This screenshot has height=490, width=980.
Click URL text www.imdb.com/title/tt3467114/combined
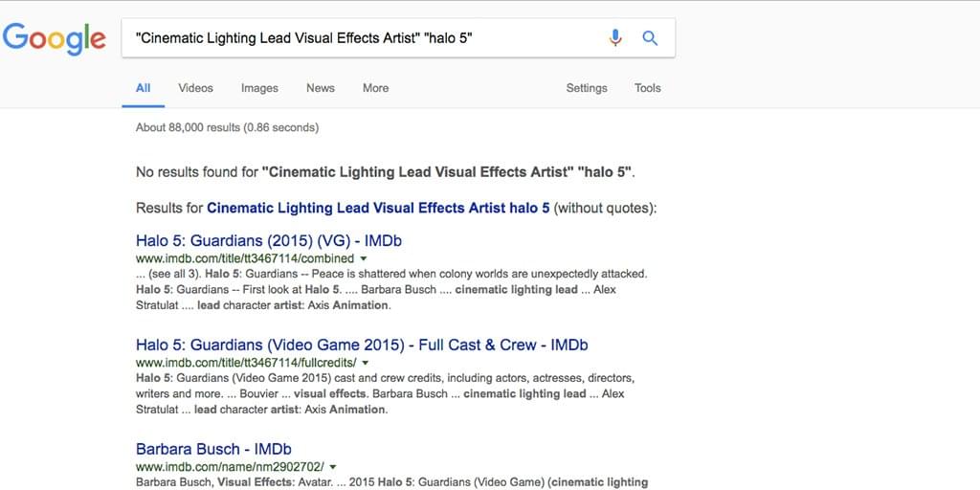point(245,258)
